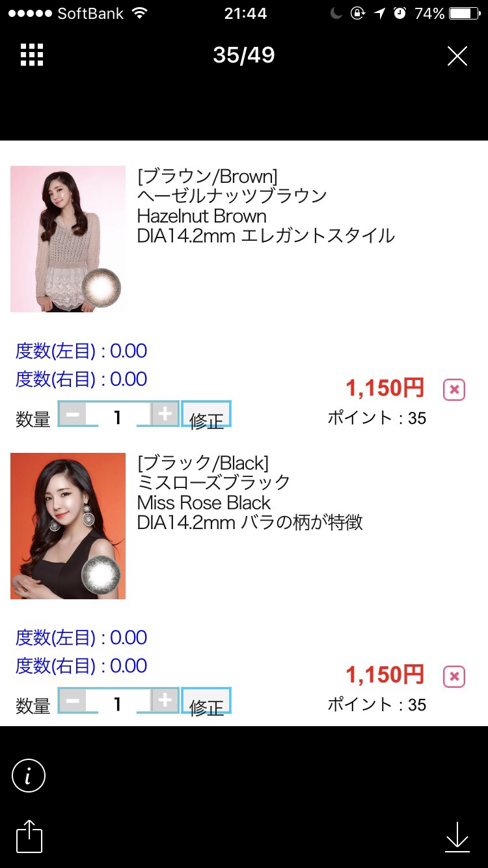The height and width of the screenshot is (868, 488).
Task: Open the share sheet icon
Action: [29, 836]
